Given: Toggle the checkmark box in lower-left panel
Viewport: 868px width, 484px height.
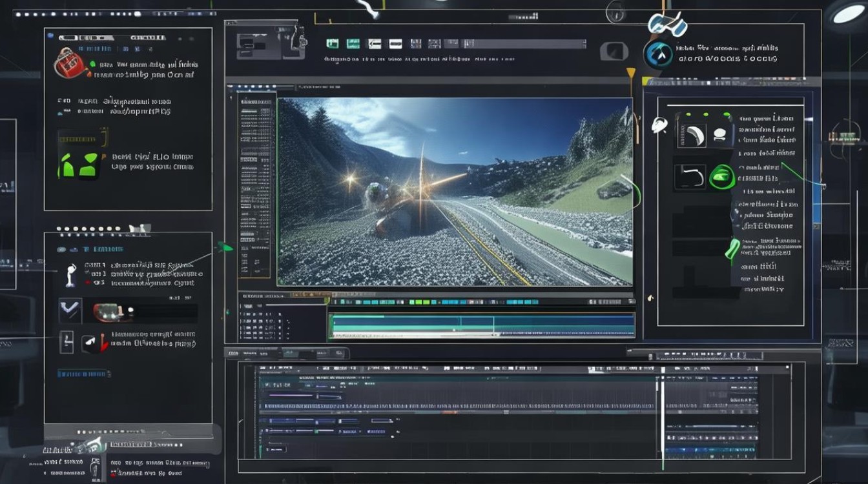Looking at the screenshot, I should (70, 310).
